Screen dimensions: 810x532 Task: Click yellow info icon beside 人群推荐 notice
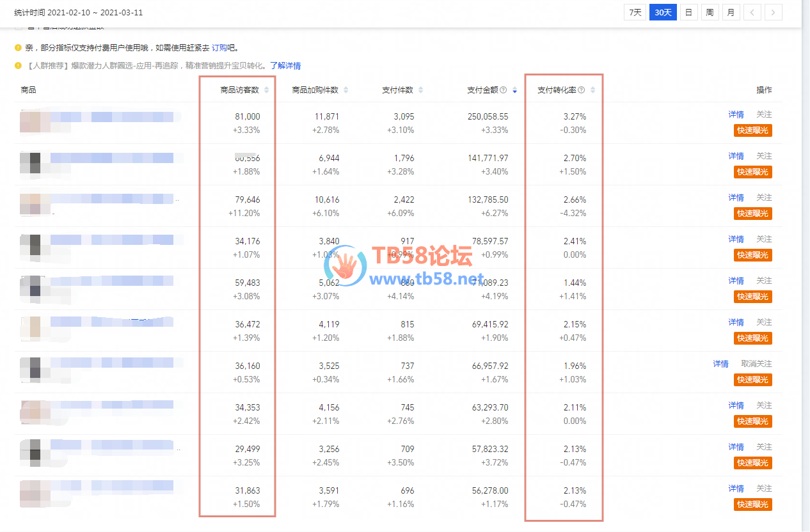(19, 65)
